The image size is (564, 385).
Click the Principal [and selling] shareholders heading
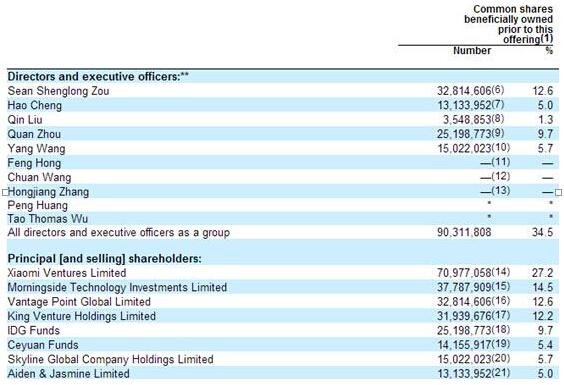point(105,258)
